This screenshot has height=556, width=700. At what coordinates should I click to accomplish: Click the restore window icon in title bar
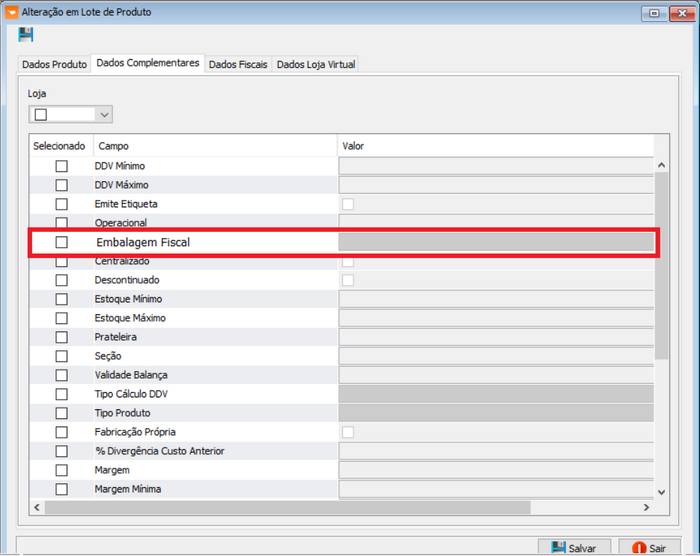click(654, 13)
